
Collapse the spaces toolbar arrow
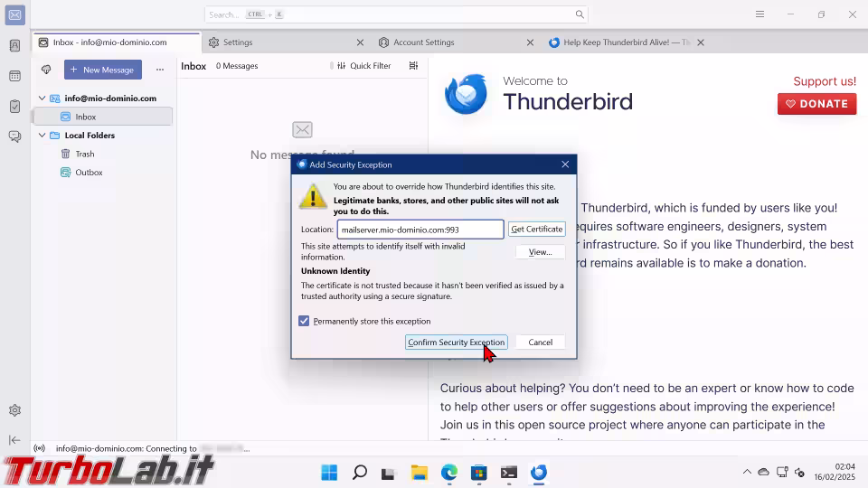15,440
